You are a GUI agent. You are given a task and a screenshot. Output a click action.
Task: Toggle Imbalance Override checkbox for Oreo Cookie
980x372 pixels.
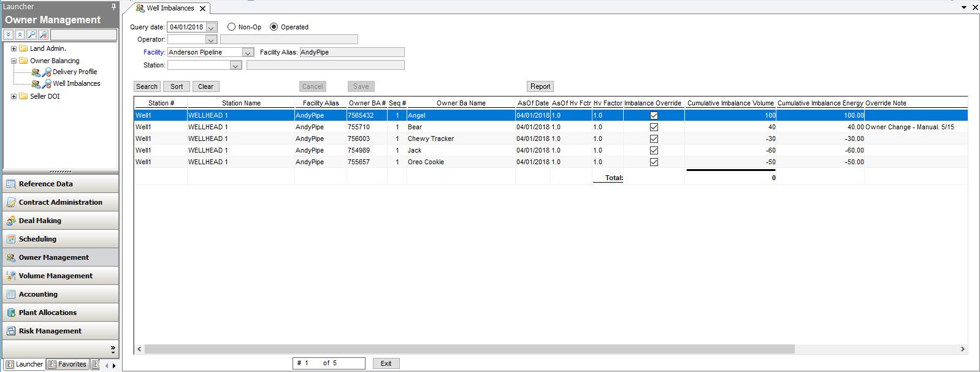pos(654,162)
